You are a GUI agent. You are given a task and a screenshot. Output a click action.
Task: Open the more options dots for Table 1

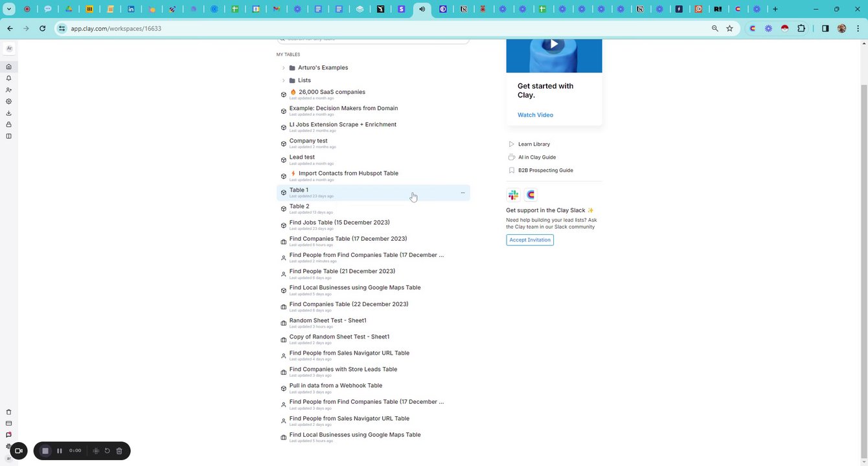(463, 193)
